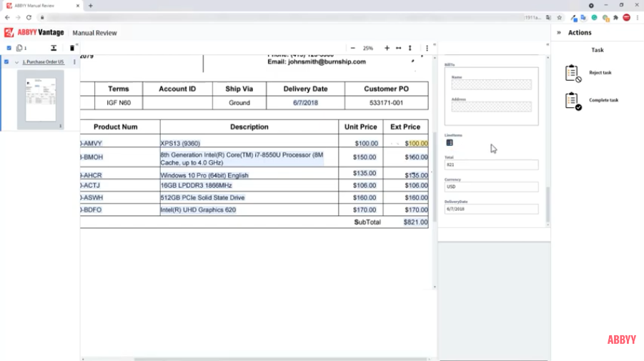
Task: Fit document to width
Action: click(x=398, y=48)
